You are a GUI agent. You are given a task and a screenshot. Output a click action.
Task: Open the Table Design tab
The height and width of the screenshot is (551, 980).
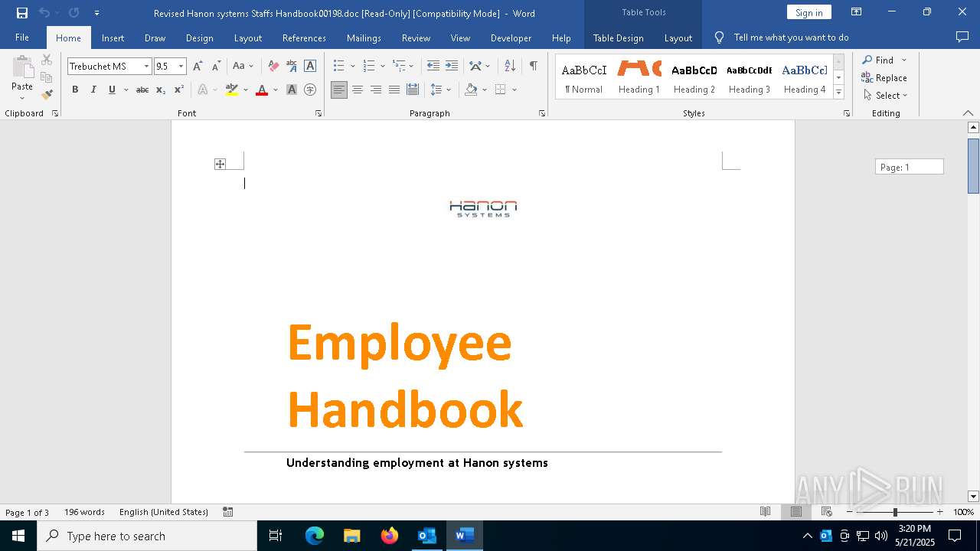tap(618, 37)
